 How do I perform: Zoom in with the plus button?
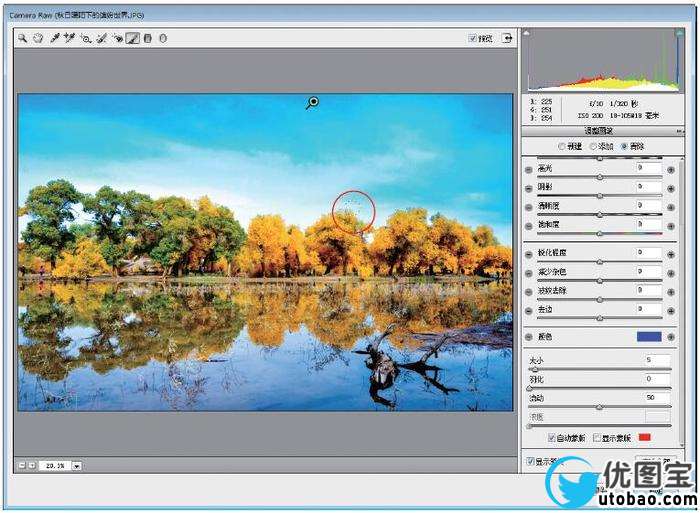click(31, 465)
